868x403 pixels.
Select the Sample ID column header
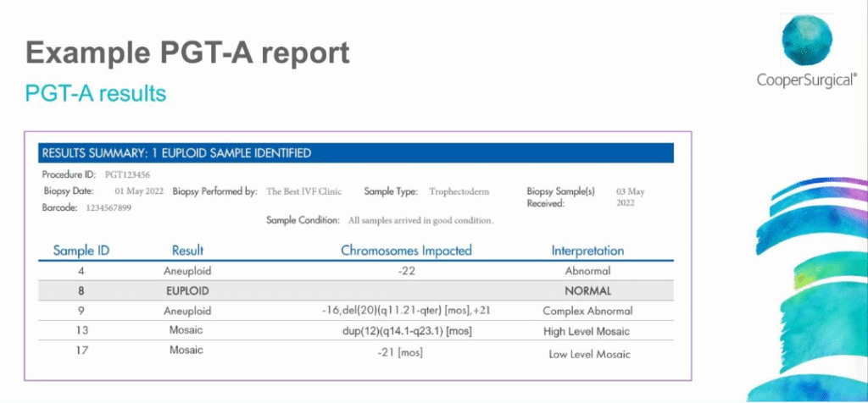point(81,251)
